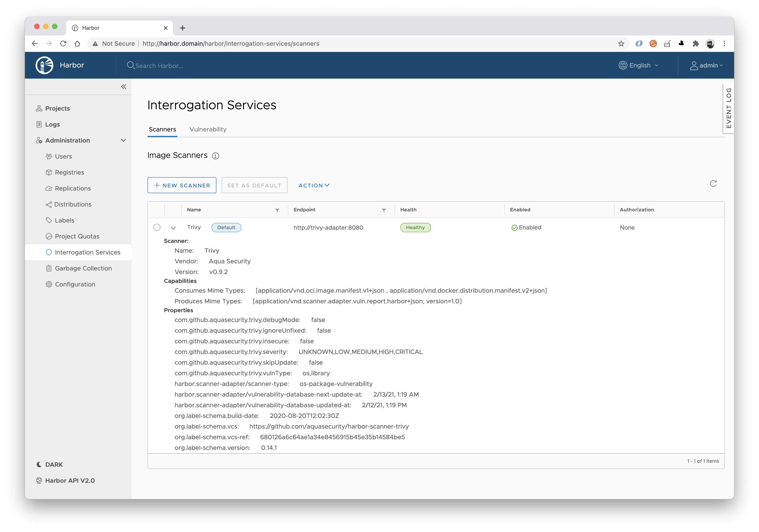Click the info icon next to Image Scanners
759x532 pixels.
(215, 156)
